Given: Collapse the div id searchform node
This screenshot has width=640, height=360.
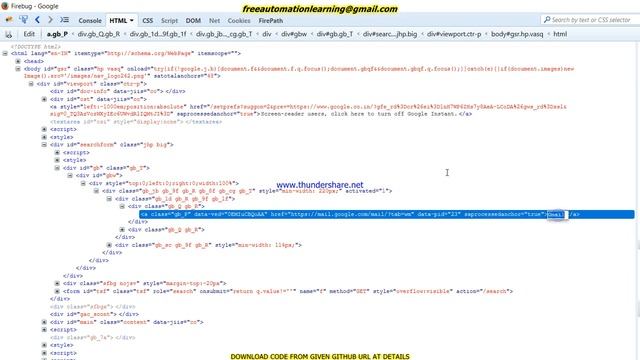Looking at the screenshot, I should tap(44, 145).
